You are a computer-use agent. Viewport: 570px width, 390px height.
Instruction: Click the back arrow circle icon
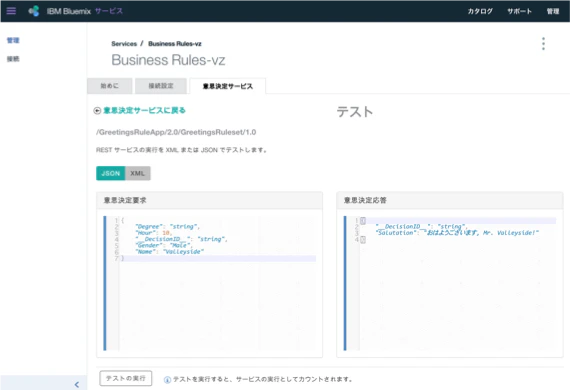tap(97, 110)
